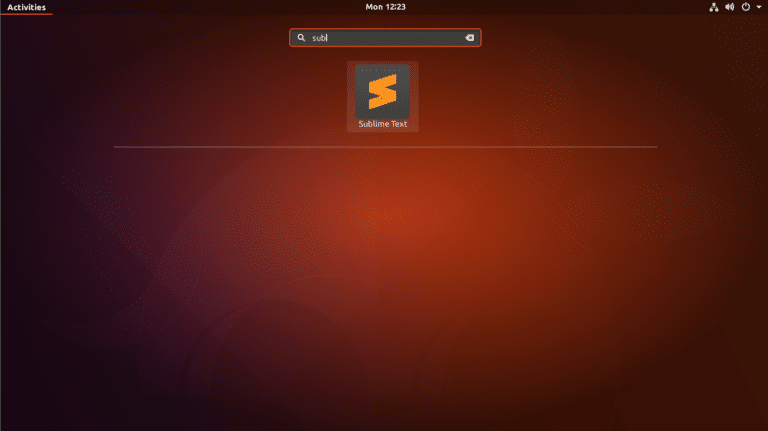Open the network status icon

714,7
